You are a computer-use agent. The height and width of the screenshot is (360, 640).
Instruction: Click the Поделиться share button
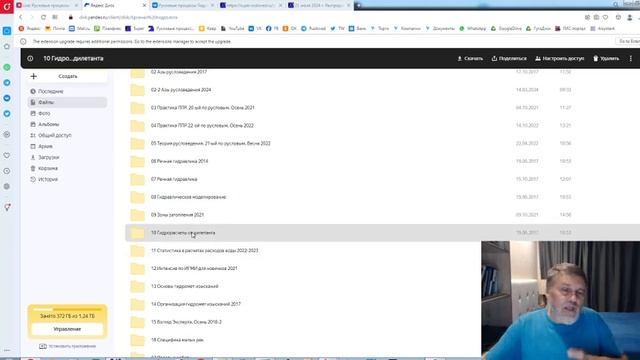509,58
